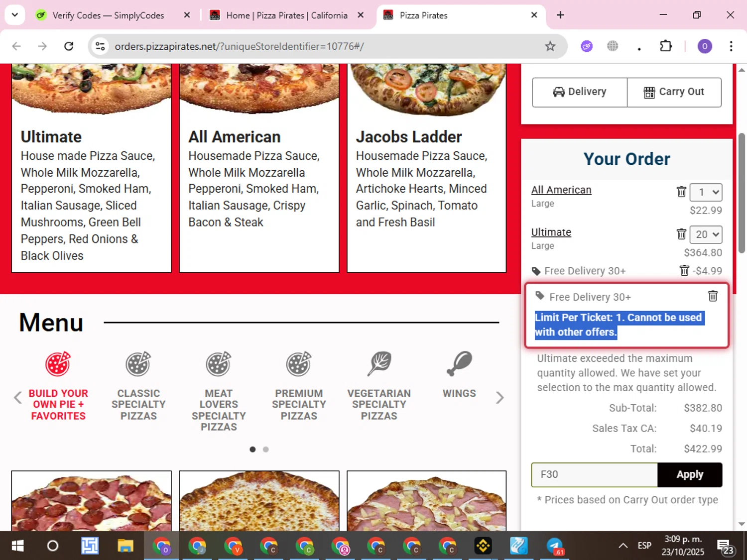Viewport: 747px width, 560px height.
Task: Show next menu categories with right chevron
Action: (x=499, y=398)
